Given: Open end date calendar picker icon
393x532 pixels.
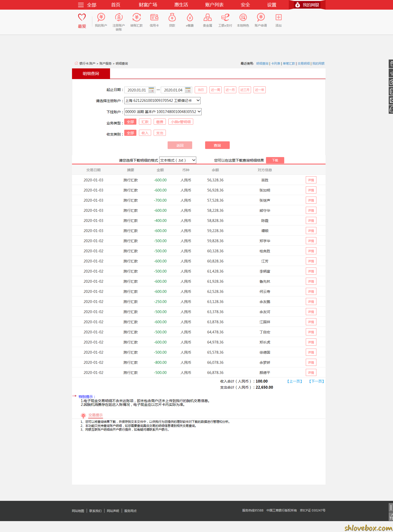Looking at the screenshot, I should 188,90.
